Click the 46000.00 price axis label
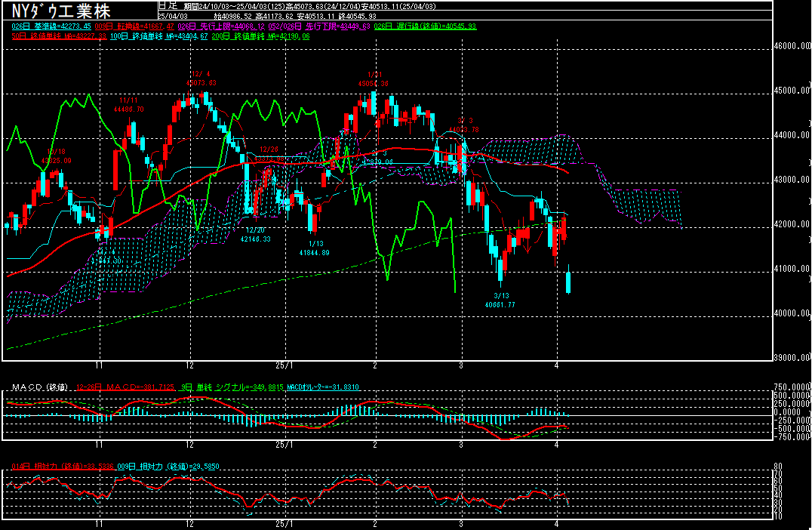The height and width of the screenshot is (530, 812). 792,45
